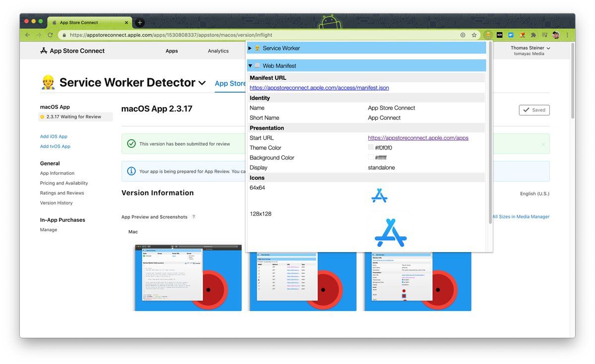Click the Add iOS App link

click(x=54, y=137)
